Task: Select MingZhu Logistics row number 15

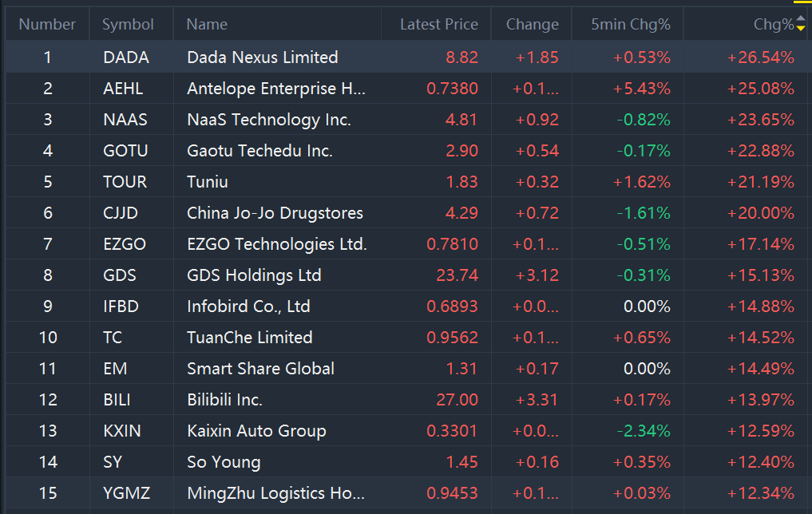Action: point(48,493)
